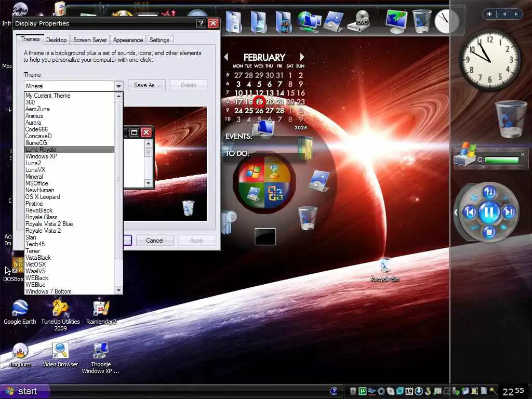This screenshot has height=399, width=532.
Task: Click the monitor display icon in top dock
Action: [396, 21]
